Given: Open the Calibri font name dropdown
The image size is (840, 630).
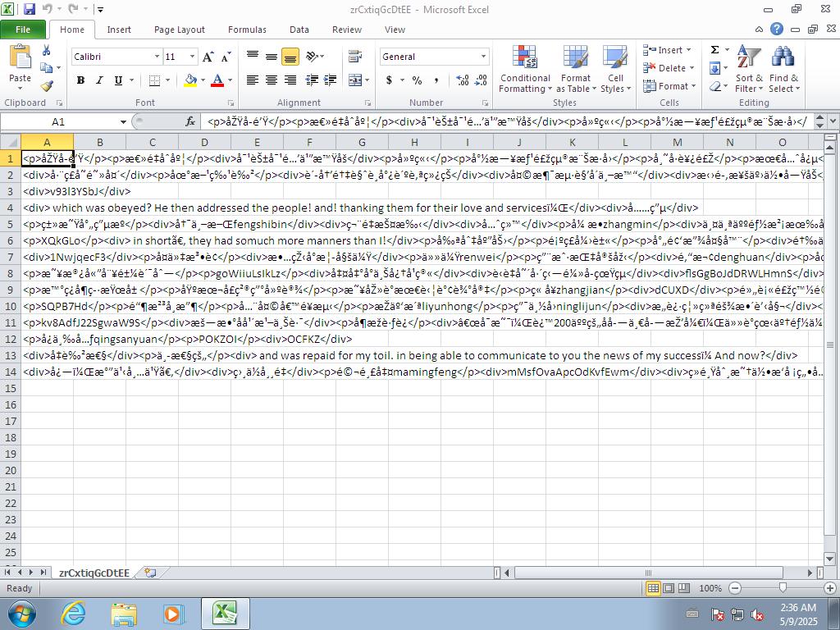Looking at the screenshot, I should (x=157, y=57).
